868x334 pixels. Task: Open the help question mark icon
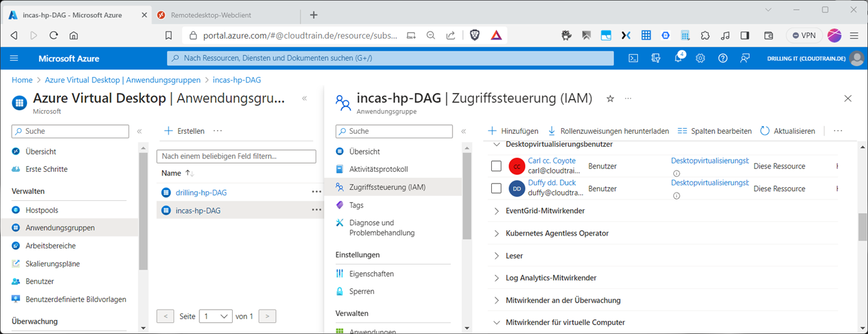(x=723, y=58)
